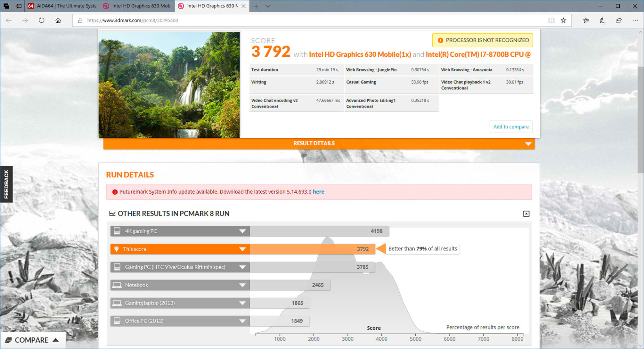Expand the Office PC (2013) dropdown

(x=242, y=321)
